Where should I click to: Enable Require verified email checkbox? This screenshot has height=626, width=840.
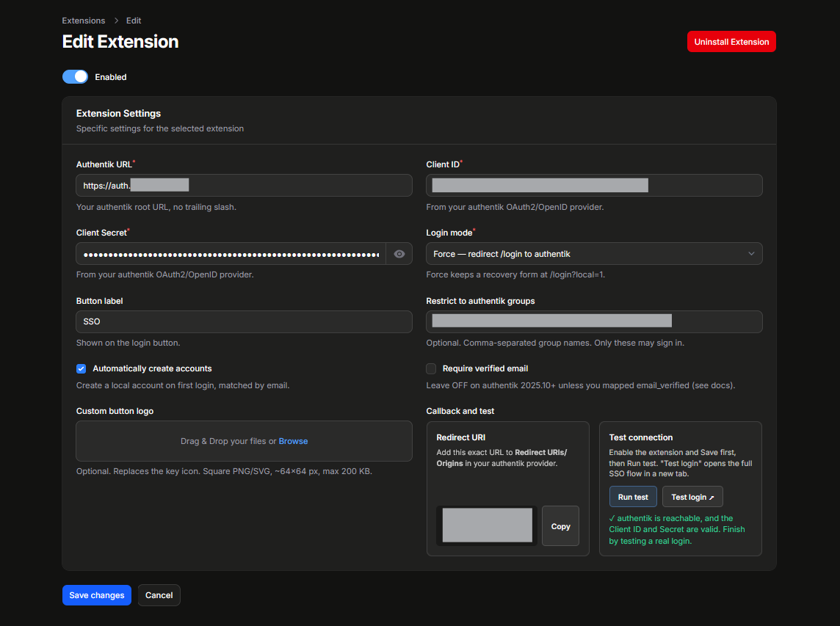pyautogui.click(x=431, y=368)
